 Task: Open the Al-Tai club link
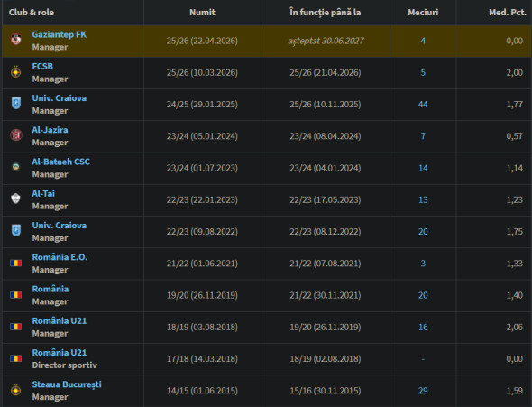[43, 193]
